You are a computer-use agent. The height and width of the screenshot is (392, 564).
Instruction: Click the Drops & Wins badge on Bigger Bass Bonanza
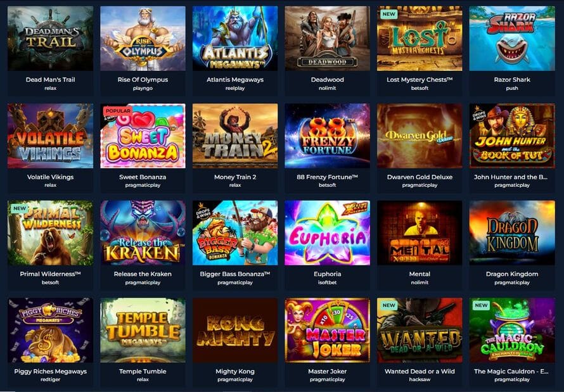[x=202, y=210]
